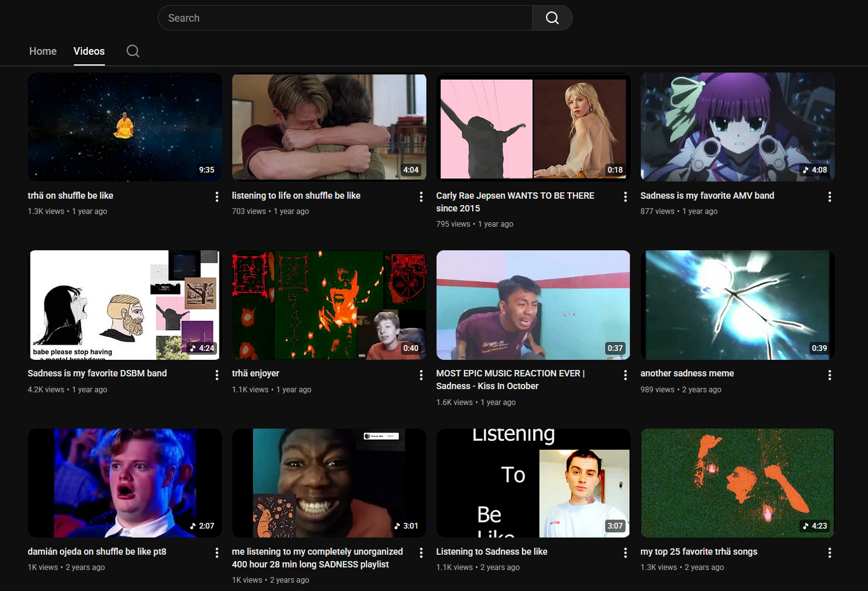Play the 3:07 'Listening To Be Like' thumbnail

[x=533, y=483]
